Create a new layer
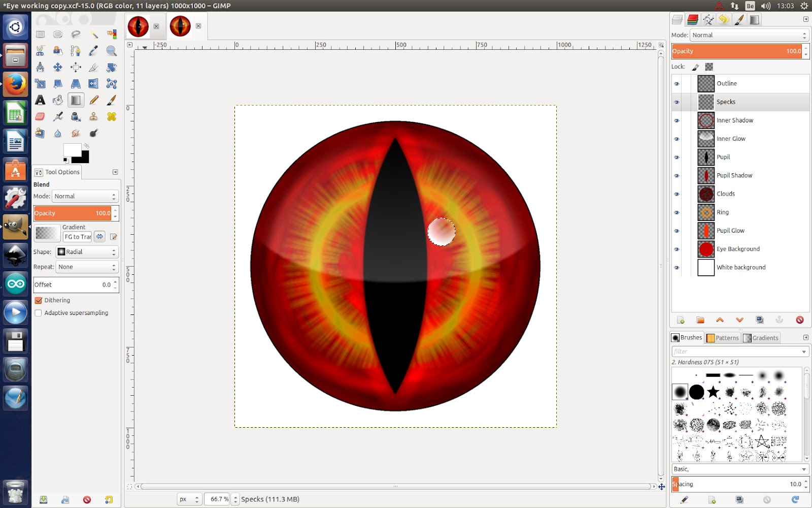The image size is (812, 508). click(x=681, y=320)
